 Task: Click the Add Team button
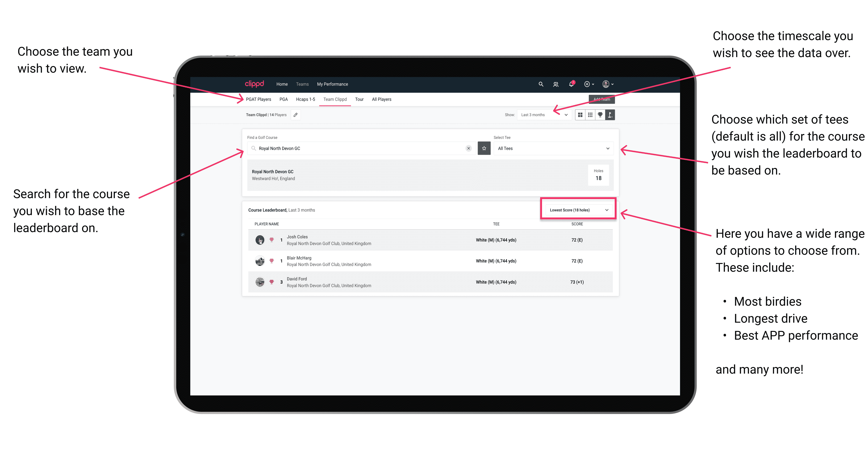point(600,99)
